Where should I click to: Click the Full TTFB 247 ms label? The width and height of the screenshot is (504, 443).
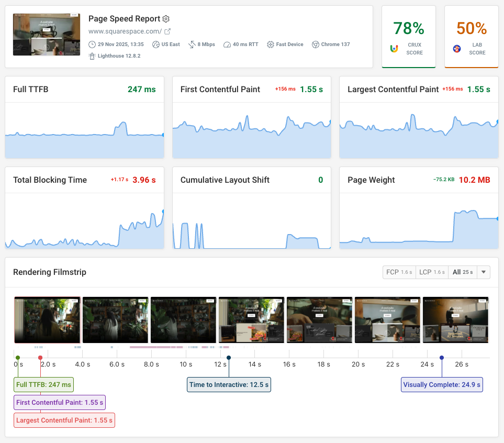pyautogui.click(x=43, y=384)
